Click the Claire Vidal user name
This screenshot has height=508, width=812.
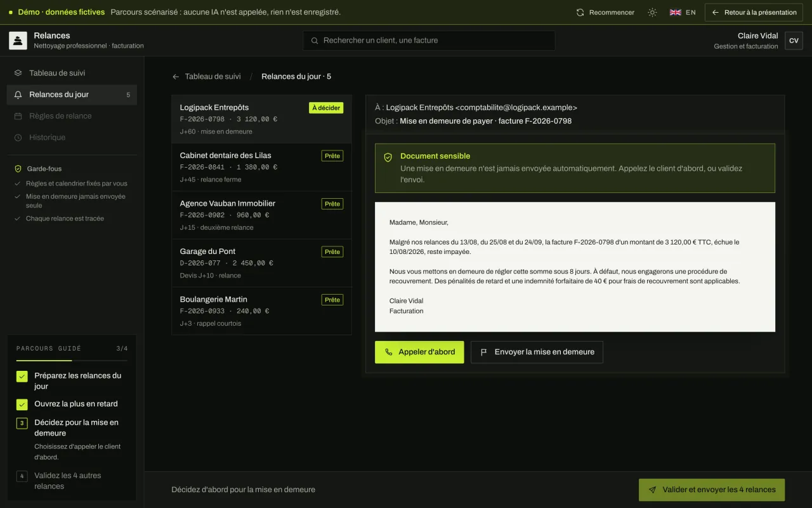pos(757,36)
